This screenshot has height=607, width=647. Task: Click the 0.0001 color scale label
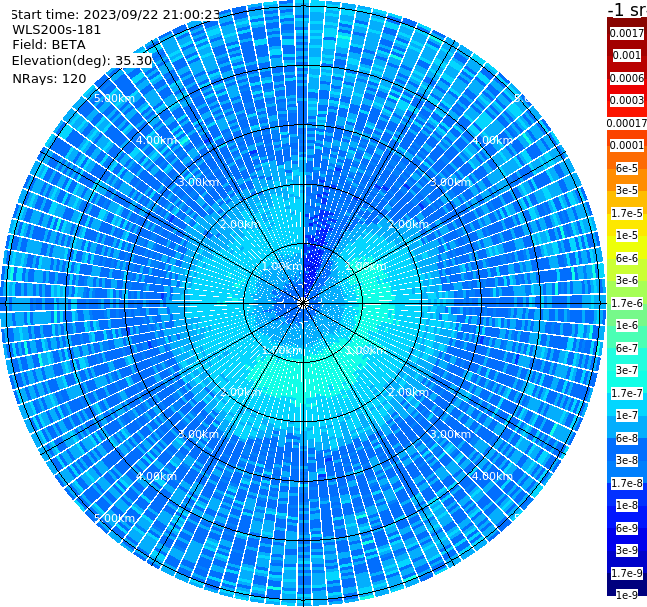click(x=627, y=145)
